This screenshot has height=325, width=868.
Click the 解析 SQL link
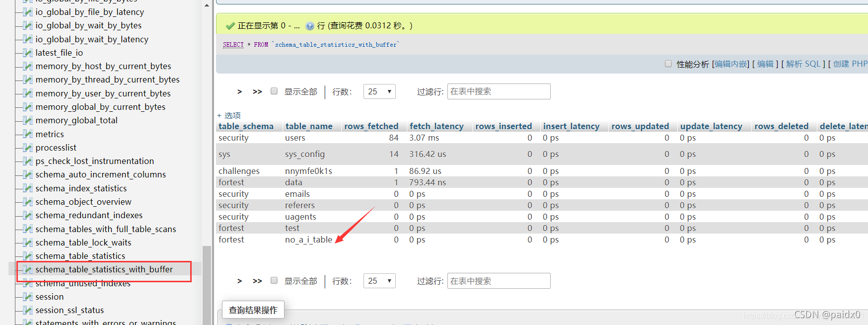tap(803, 64)
